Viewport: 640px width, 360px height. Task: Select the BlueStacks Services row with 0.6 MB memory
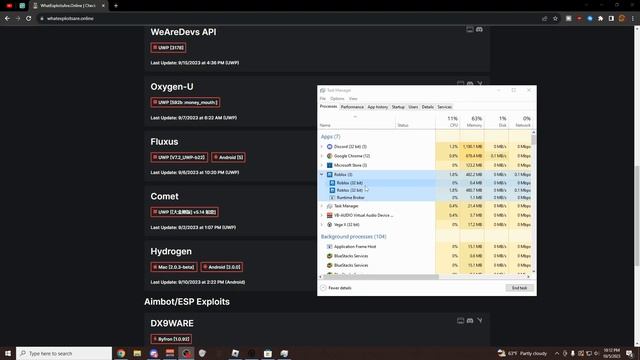425,256
